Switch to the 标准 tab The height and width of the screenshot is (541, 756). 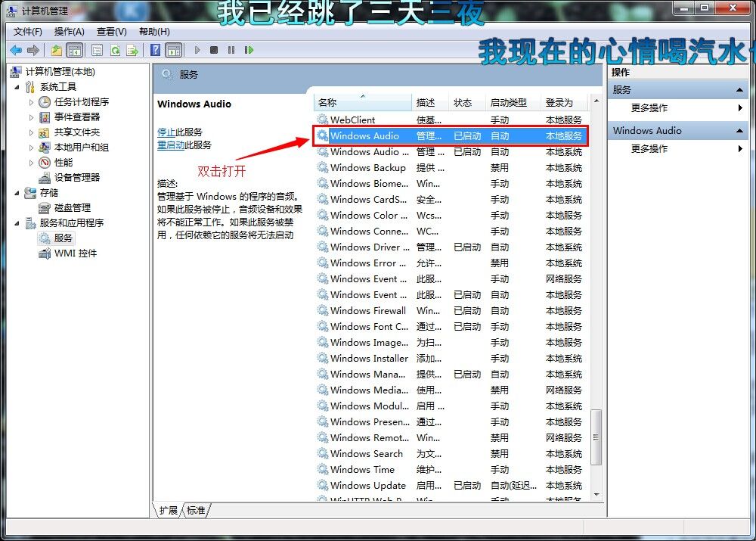click(x=196, y=511)
